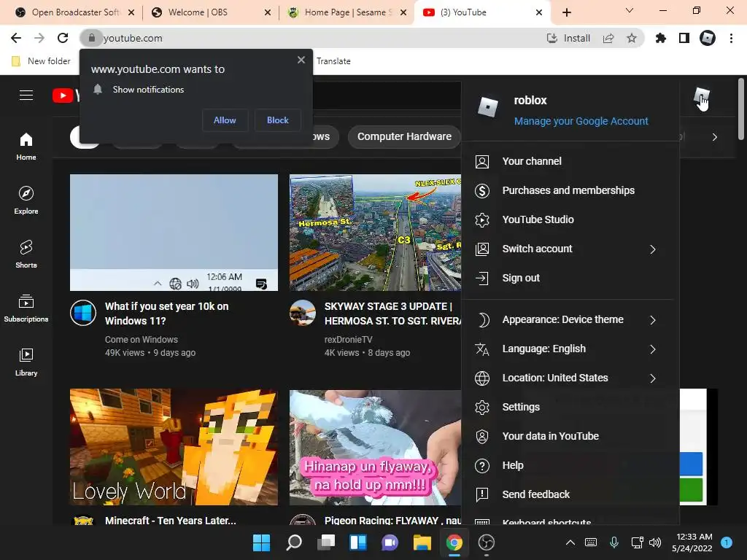
Task: Show more filter chips with right arrow
Action: point(715,137)
